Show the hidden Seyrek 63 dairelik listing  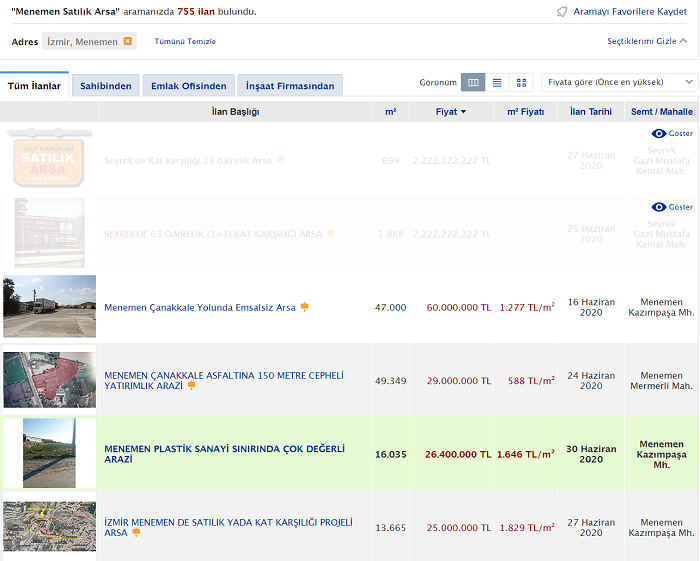coord(672,207)
